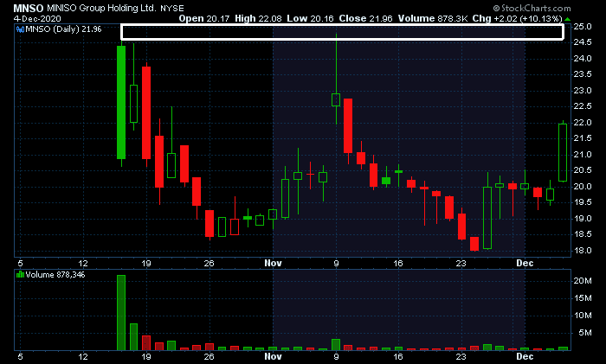This screenshot has width=606, height=364.
Task: Click the latest green candlestick closing near 22.0
Action: pos(563,152)
